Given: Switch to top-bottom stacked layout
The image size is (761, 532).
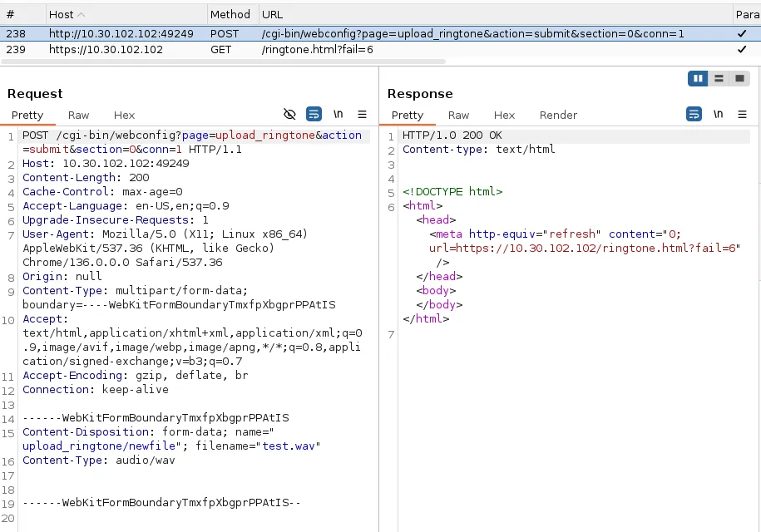Looking at the screenshot, I should click(718, 78).
